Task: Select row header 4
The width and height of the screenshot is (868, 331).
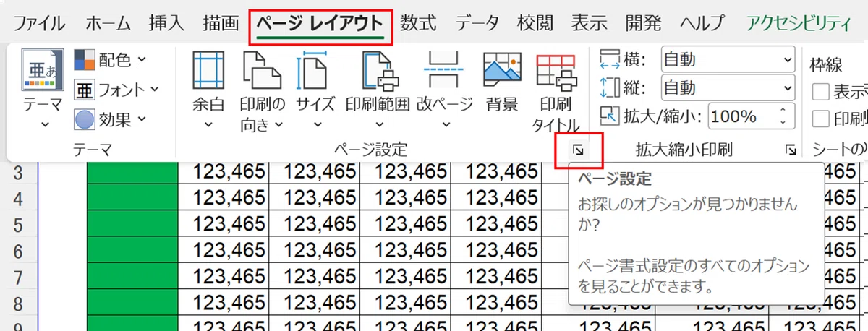Action: [19, 198]
